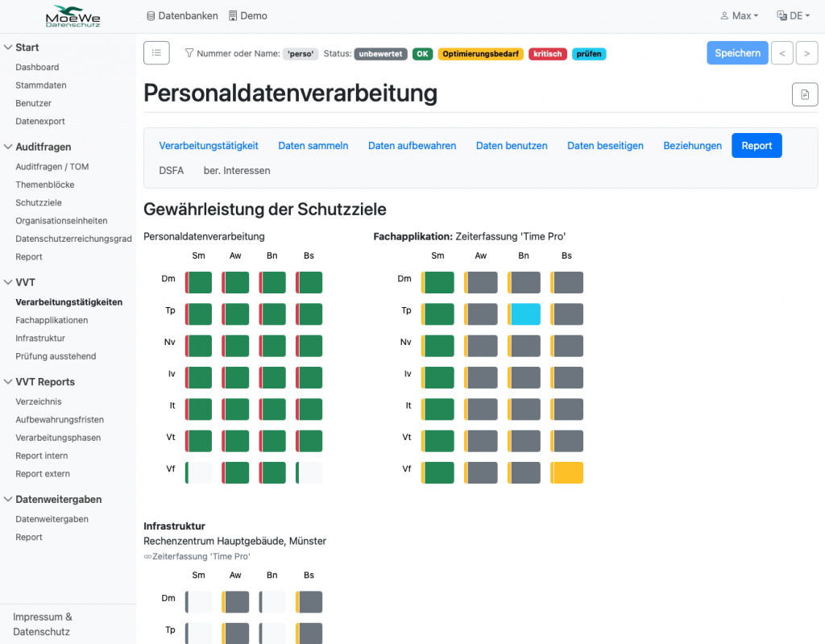Switch to the DSFA tab
This screenshot has height=644, width=825.
pos(170,171)
